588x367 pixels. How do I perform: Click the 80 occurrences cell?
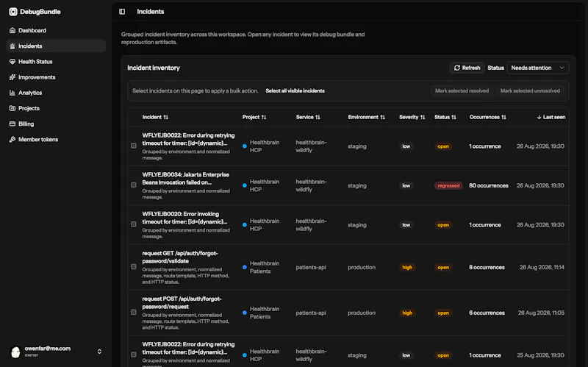point(489,186)
